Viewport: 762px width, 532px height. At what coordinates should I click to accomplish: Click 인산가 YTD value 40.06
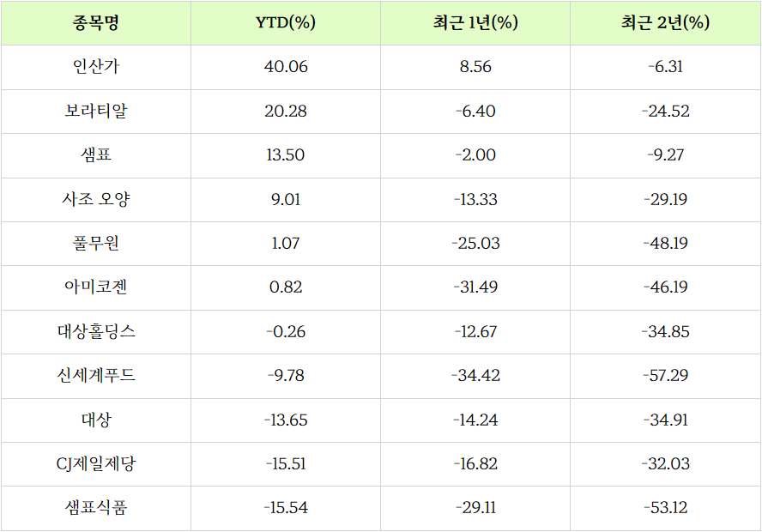[x=286, y=67]
